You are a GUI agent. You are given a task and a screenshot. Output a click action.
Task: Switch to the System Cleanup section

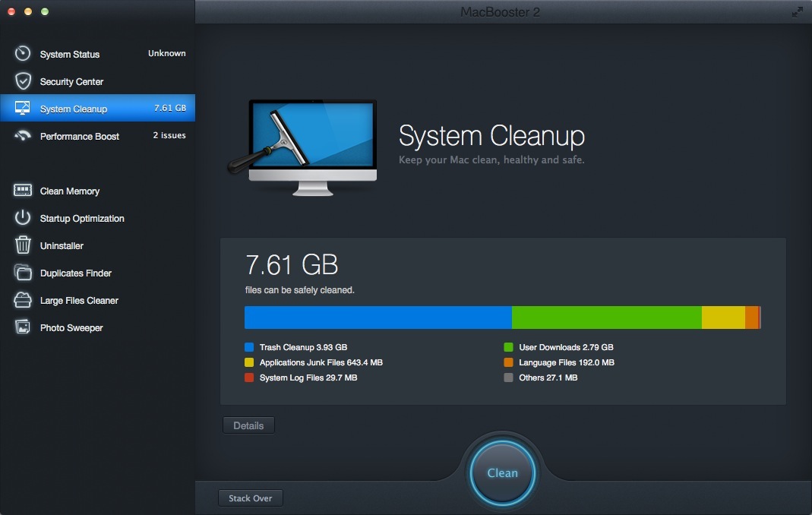(74, 109)
